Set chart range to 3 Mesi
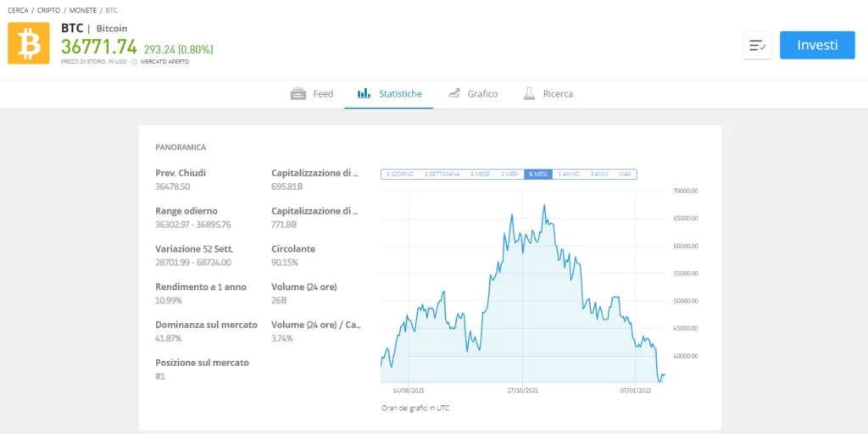868x434 pixels. [509, 174]
